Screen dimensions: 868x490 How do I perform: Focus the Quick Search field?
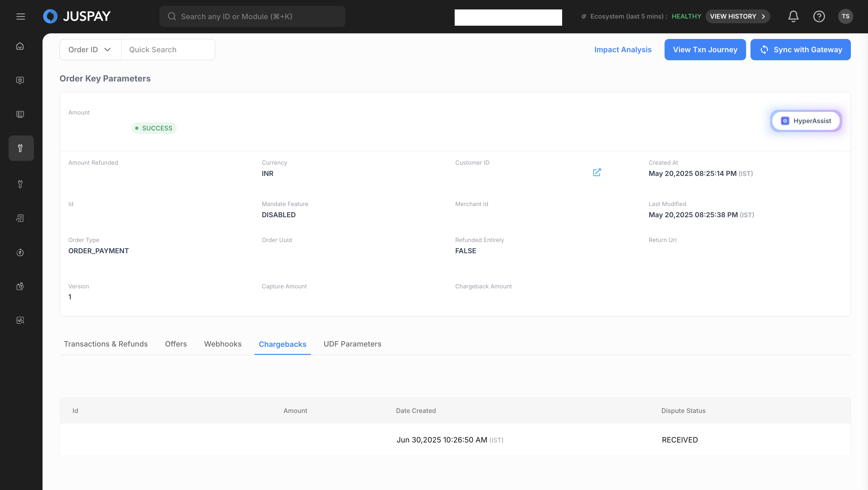point(168,50)
